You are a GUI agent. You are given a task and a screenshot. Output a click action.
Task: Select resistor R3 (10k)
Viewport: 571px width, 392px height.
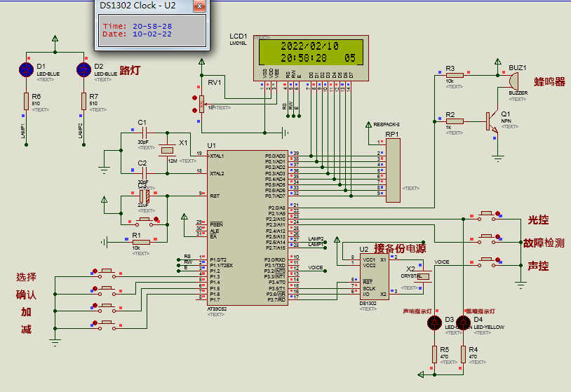[455, 75]
